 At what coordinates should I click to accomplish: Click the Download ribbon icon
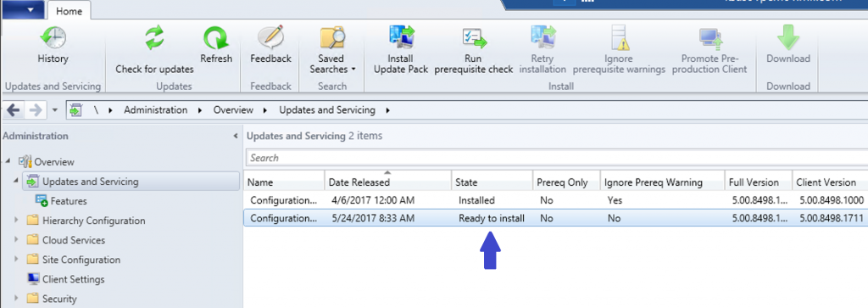click(787, 38)
